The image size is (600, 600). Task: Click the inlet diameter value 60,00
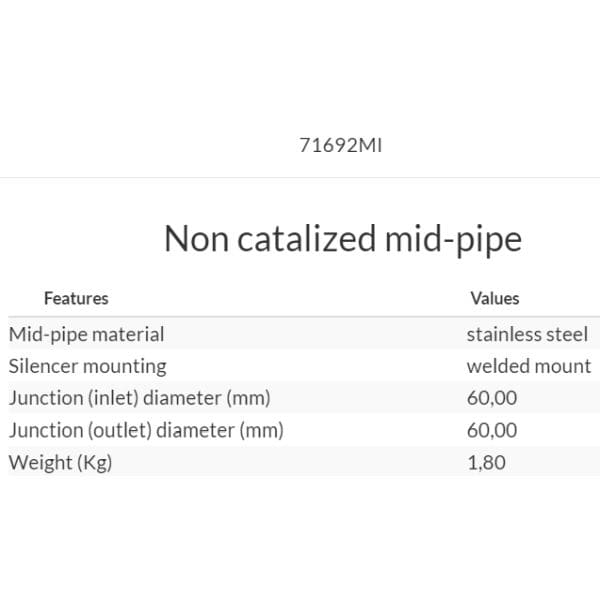[492, 398]
